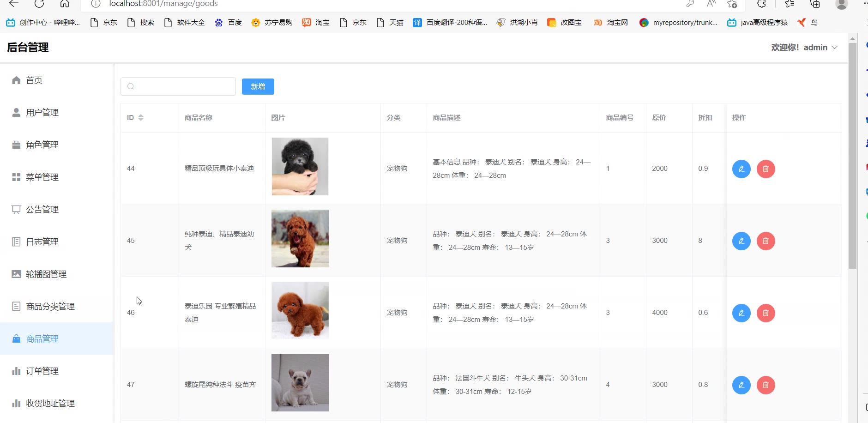Viewport: 868px width, 423px height.
Task: Open 公告管理 in the sidebar
Action: [x=56, y=210]
